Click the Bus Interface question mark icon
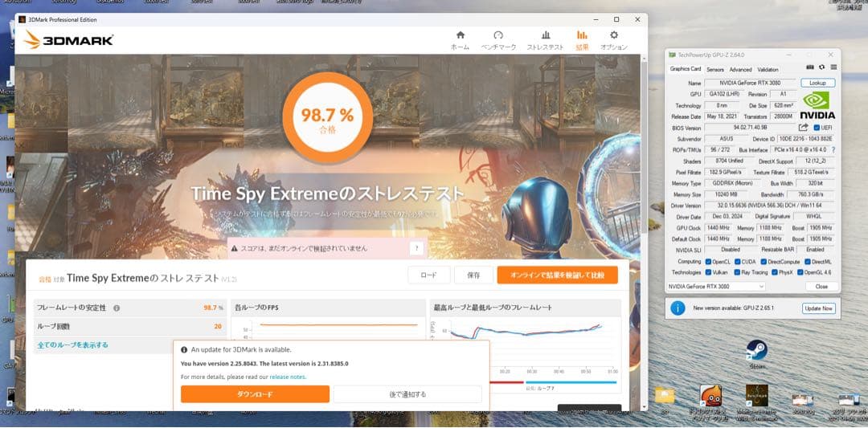Viewport: 868px width, 428px height. [x=833, y=150]
